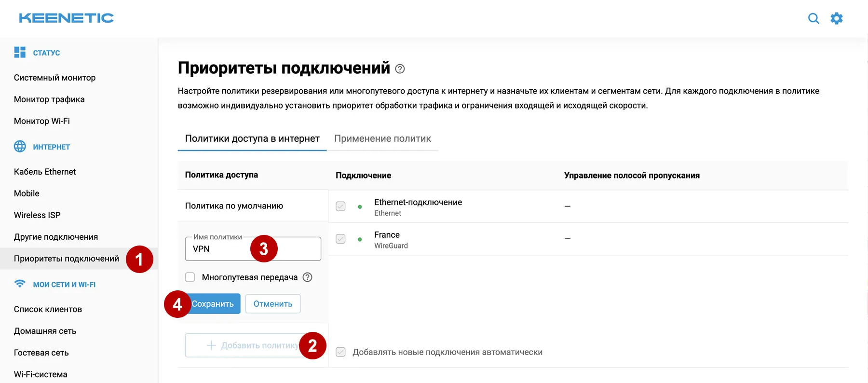The width and height of the screenshot is (868, 383).
Task: Click the green status dot for France
Action: tap(360, 239)
